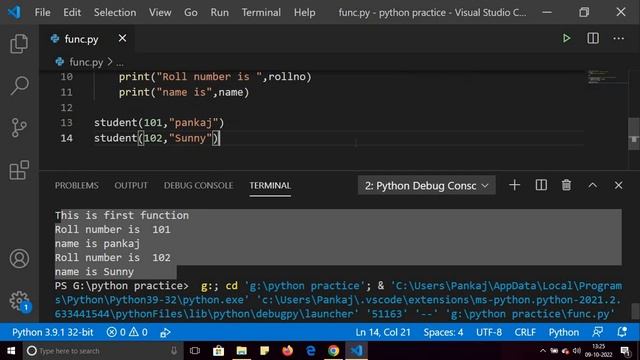Screen dimensions: 640x360
Task: Open the Terminal menu
Action: tap(261, 12)
